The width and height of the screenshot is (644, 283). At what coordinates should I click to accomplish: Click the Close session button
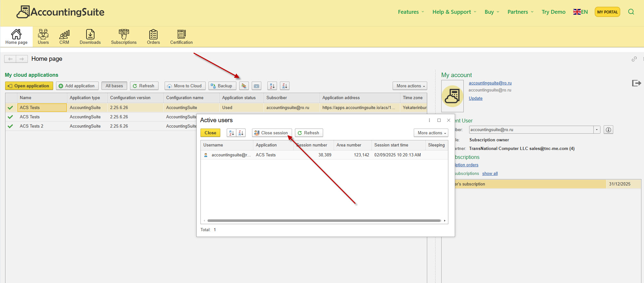tap(272, 133)
